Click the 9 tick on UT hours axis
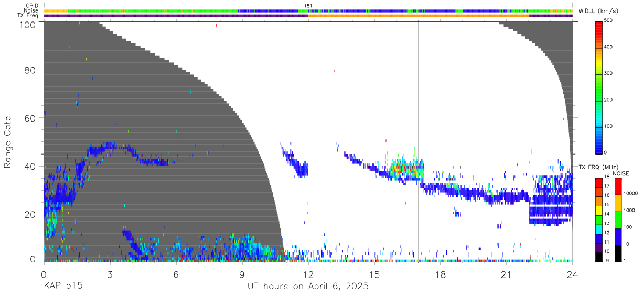644x297 pixels. [x=242, y=274]
